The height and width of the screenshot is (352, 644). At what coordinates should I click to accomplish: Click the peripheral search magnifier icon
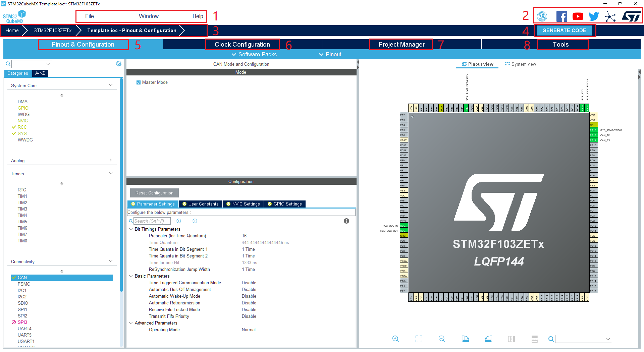click(x=8, y=64)
